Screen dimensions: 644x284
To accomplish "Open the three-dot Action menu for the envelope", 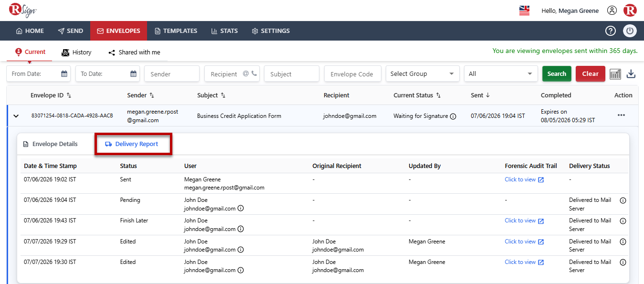I will [621, 116].
